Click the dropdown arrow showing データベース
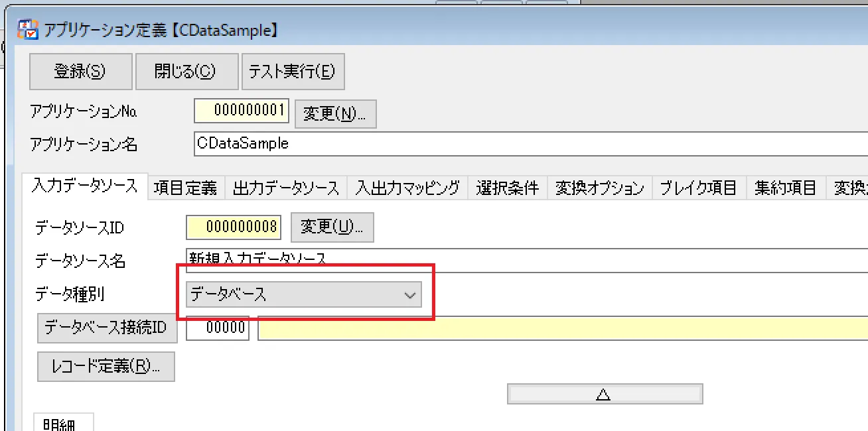Viewport: 868px width, 431px height. pos(411,294)
